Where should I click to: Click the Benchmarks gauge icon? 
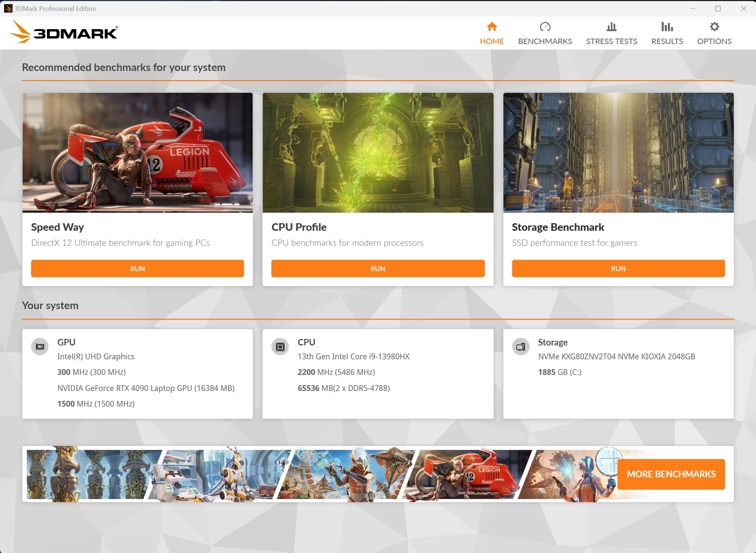point(545,27)
